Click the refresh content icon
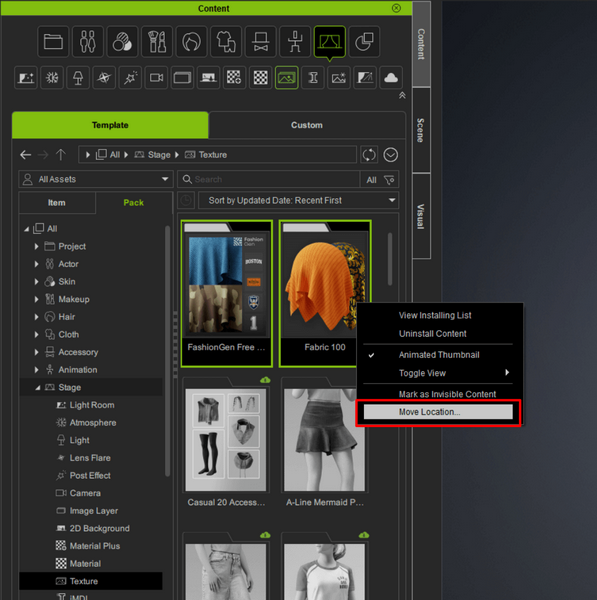The image size is (597, 600). 369,155
